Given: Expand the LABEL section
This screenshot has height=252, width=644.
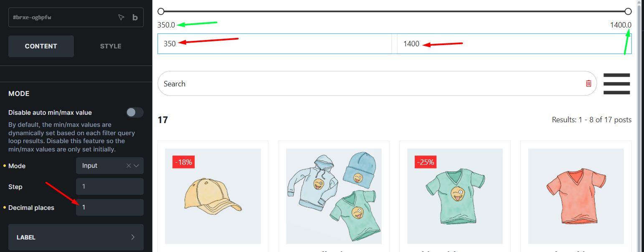Looking at the screenshot, I should pyautogui.click(x=76, y=237).
